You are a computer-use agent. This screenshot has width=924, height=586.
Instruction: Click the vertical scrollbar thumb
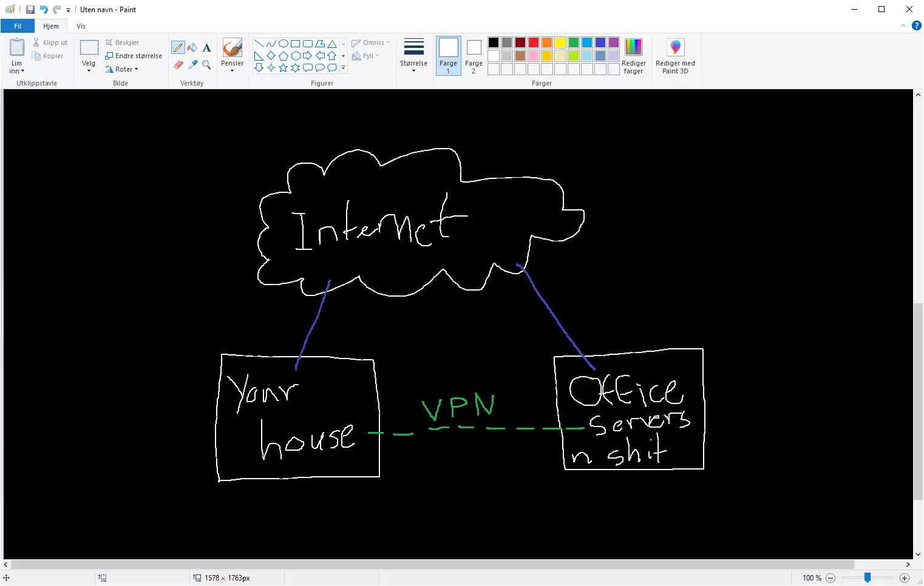click(x=918, y=402)
